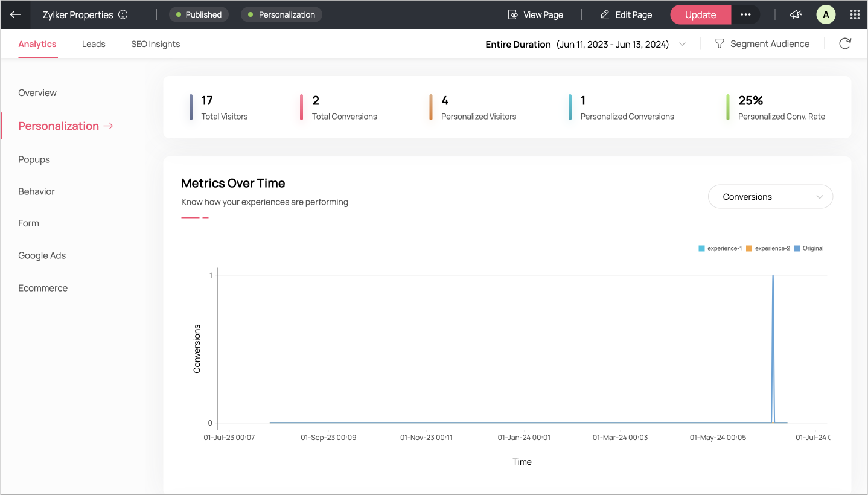Expand the Entire Duration date range
The image size is (868, 495).
(x=682, y=44)
